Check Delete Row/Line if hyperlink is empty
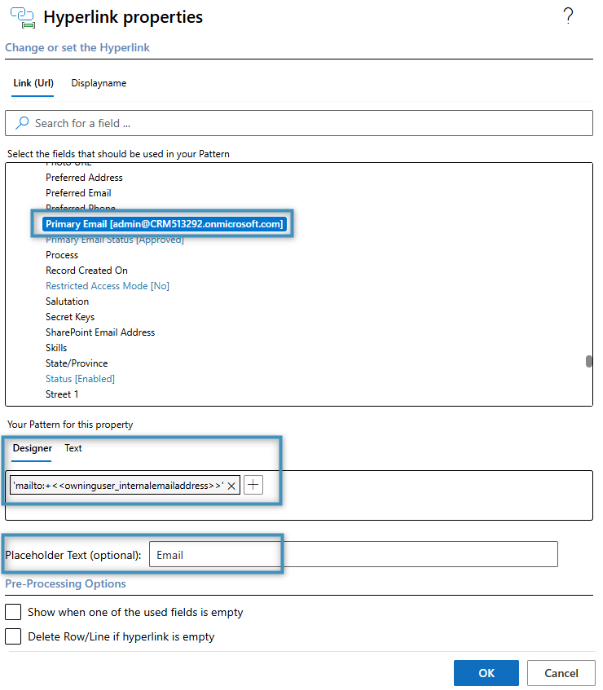This screenshot has width=603, height=690. [x=13, y=636]
